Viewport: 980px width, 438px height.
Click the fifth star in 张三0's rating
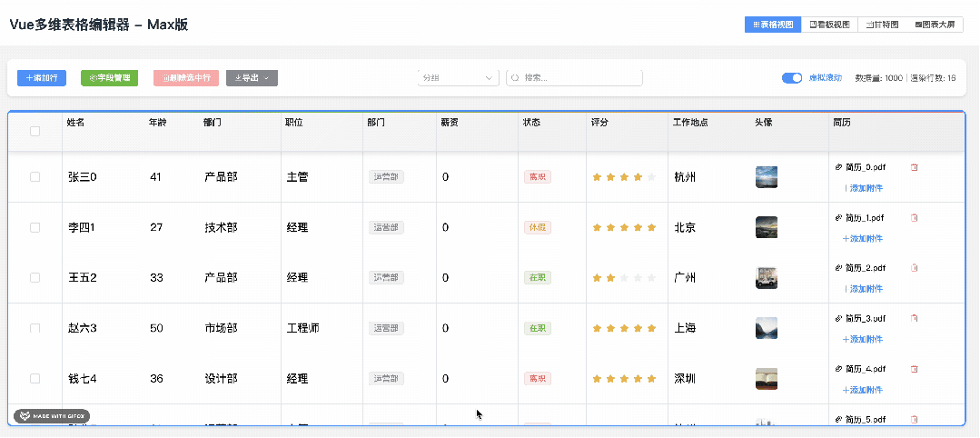coord(651,177)
